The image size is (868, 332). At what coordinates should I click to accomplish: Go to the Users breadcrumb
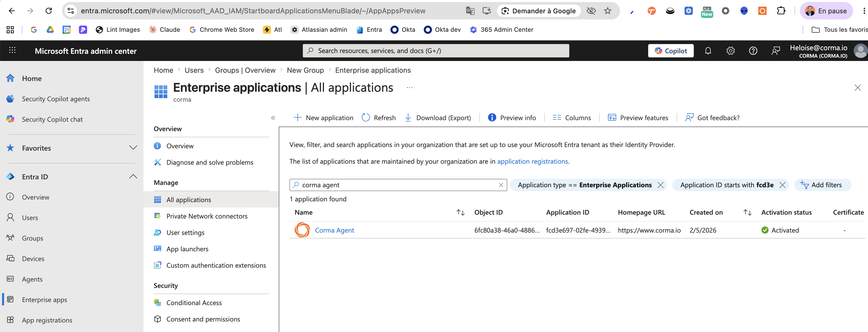coord(194,70)
